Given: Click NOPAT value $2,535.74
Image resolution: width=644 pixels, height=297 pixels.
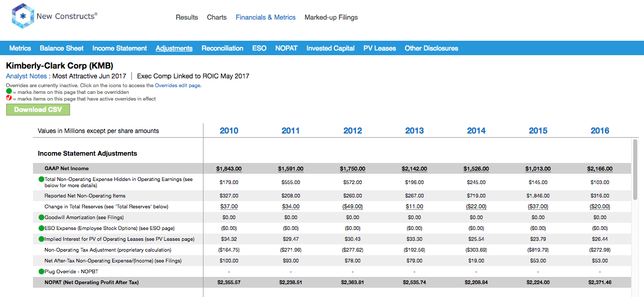Looking at the screenshot, I should (414, 283).
